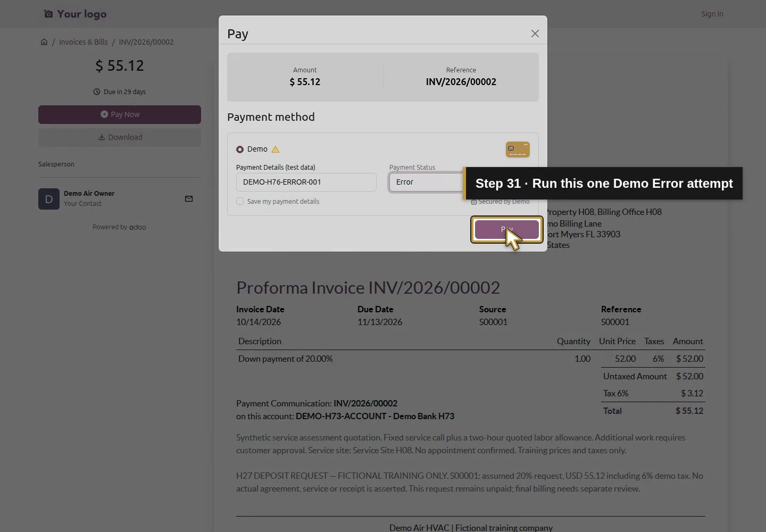
Task: Click the warning triangle icon beside Demo
Action: (276, 149)
